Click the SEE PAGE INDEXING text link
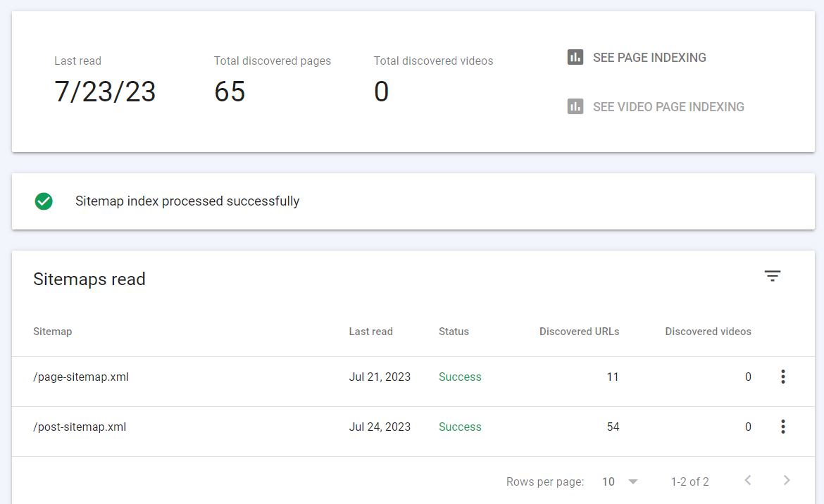This screenshot has height=504, width=824. click(x=649, y=58)
